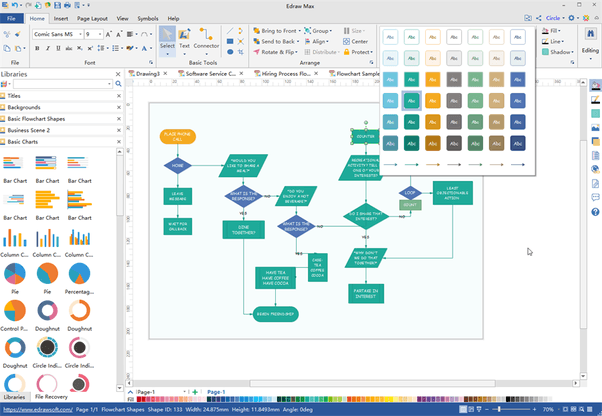602x416 pixels.
Task: Select the Text tool
Action: 183,38
